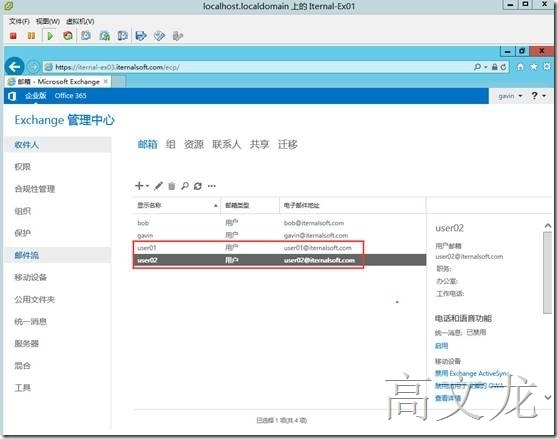Open the 文件(F) menu
Image resolution: width=558 pixels, height=439 pixels.
[19, 21]
